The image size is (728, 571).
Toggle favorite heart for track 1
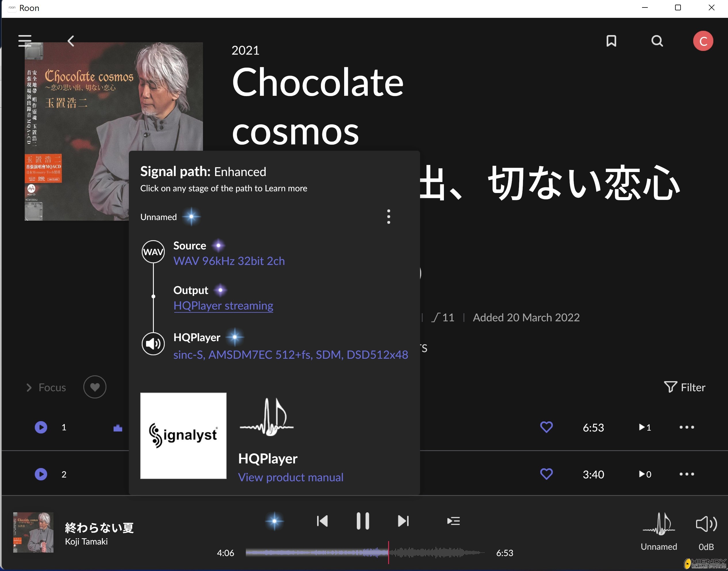(546, 427)
